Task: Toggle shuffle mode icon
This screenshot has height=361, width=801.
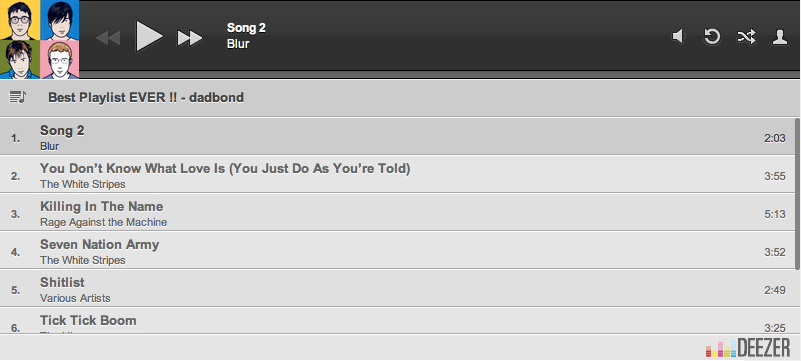Action: (746, 37)
